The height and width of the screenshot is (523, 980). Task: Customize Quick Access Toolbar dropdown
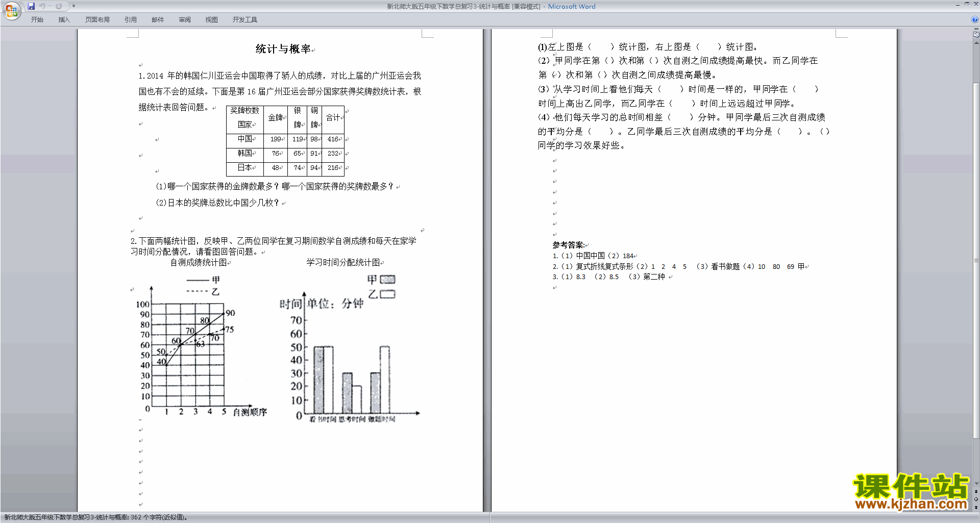(x=73, y=6)
